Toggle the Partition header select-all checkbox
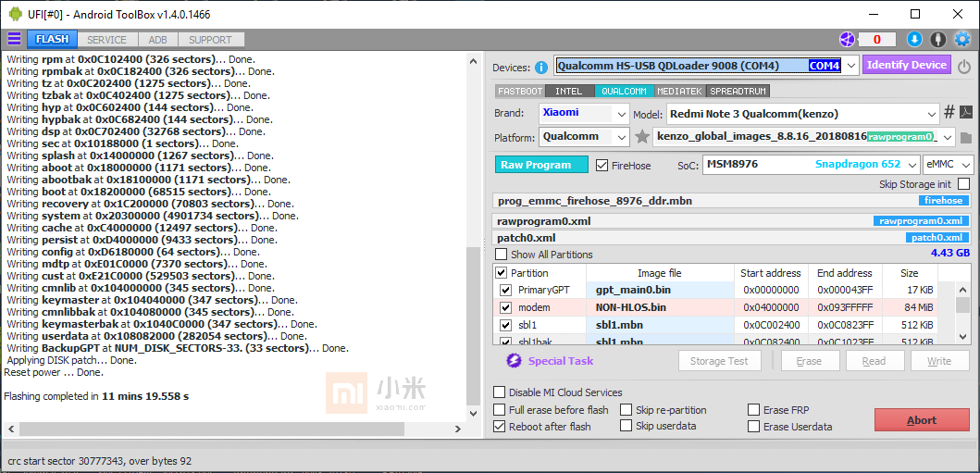This screenshot has height=473, width=980. [x=502, y=273]
